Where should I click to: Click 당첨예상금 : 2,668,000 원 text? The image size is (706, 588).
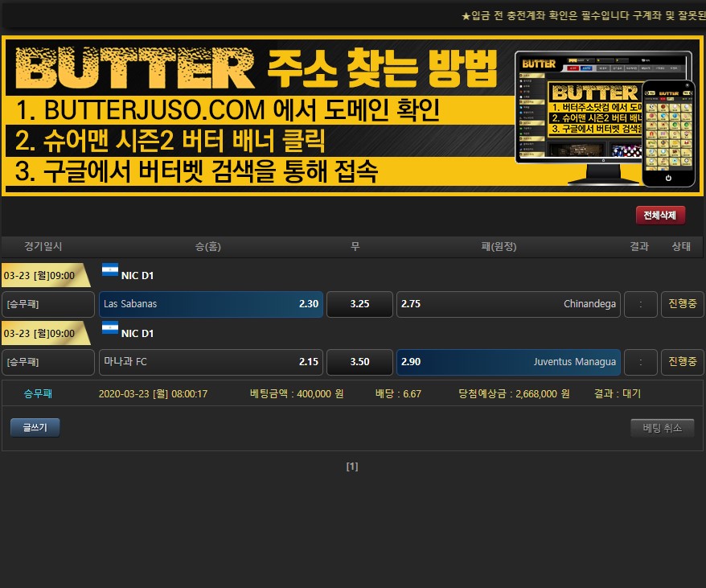point(514,394)
